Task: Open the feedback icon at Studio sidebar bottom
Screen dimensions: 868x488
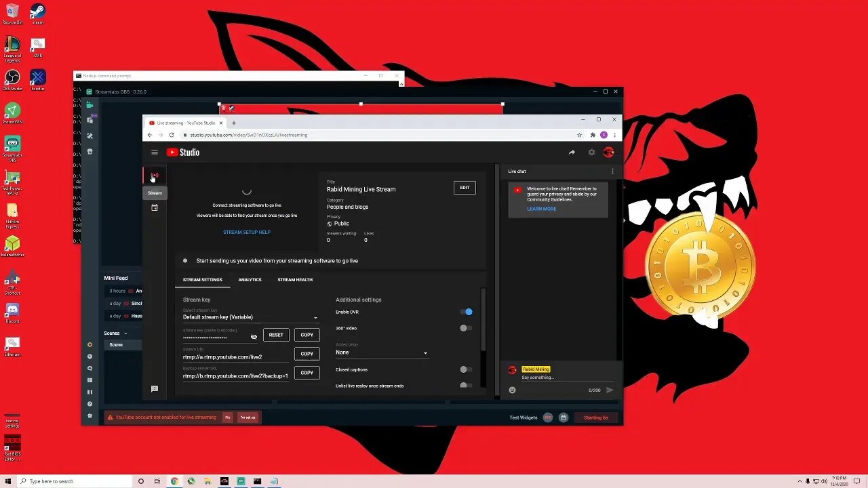Action: point(155,389)
